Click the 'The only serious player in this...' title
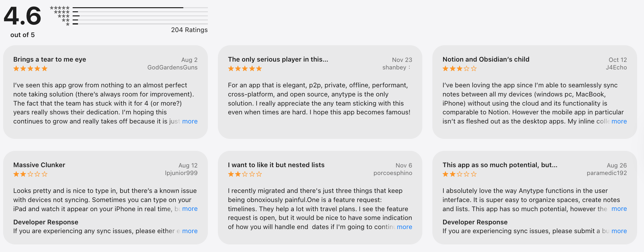The height and width of the screenshot is (252, 644). point(278,59)
